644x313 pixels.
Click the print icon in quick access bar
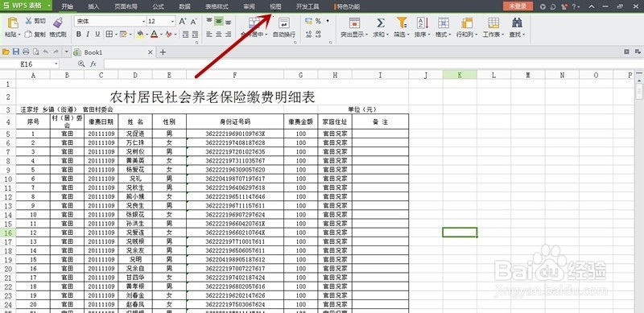(x=26, y=51)
